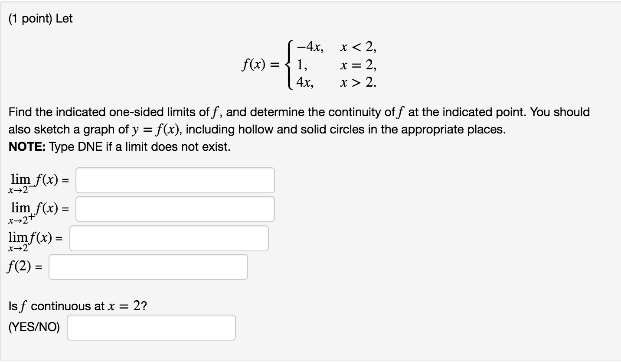621x364 pixels.
Task: Click the limit from the right input field
Action: pyautogui.click(x=175, y=209)
